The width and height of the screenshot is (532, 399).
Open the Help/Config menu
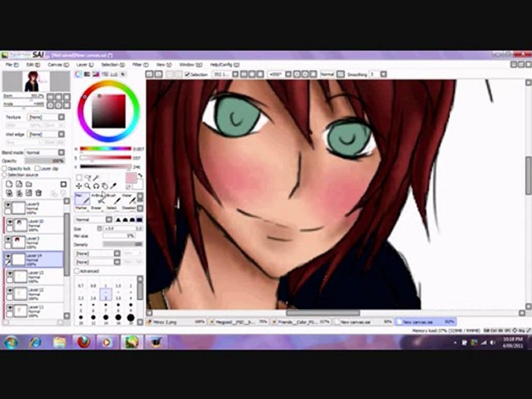click(224, 64)
